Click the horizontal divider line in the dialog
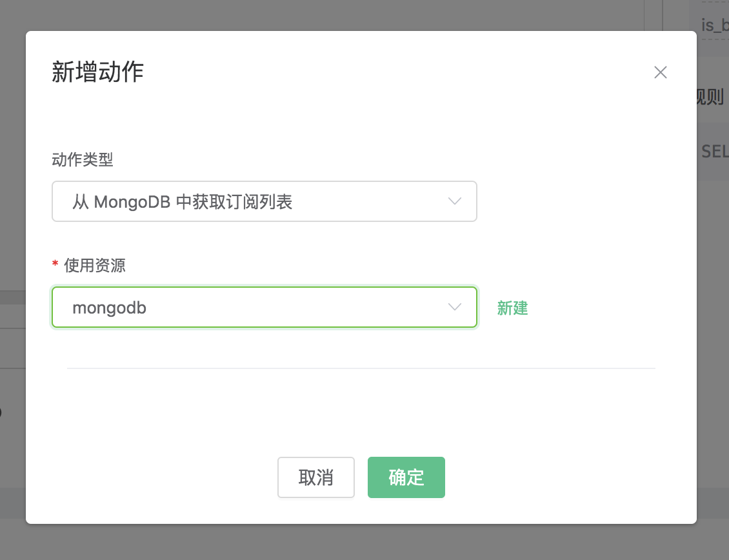The height and width of the screenshot is (560, 729). [361, 368]
